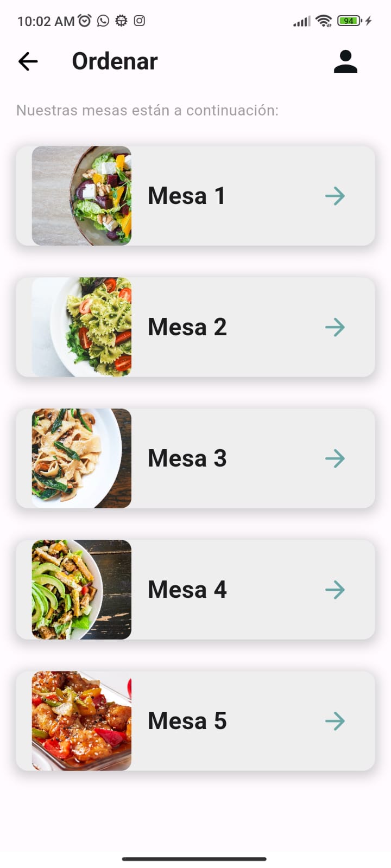Tap the Mesa 1 salad bowl photo
Screen dimensions: 391x868
81,196
